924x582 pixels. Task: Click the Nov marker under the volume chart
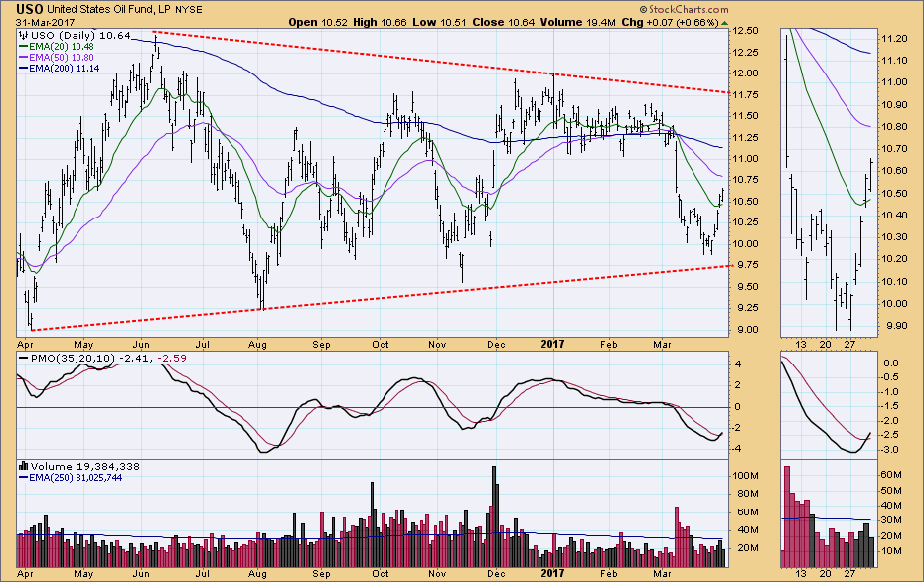tap(437, 574)
